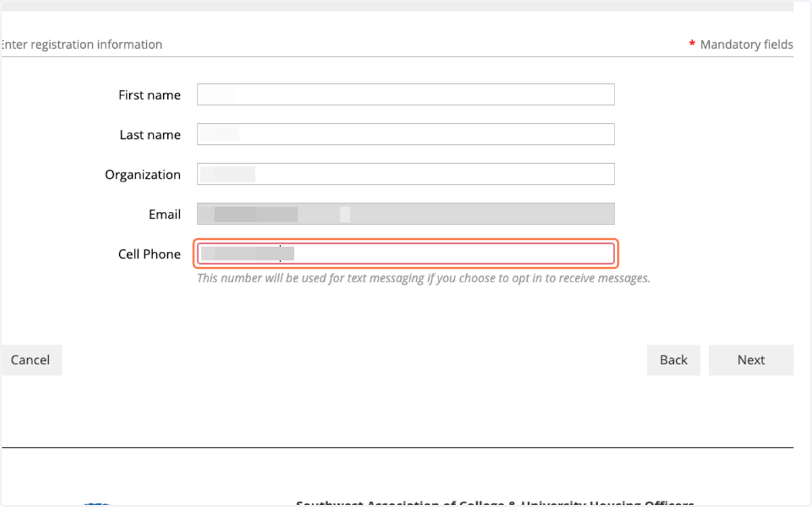
Task: Click the Next button
Action: (751, 360)
